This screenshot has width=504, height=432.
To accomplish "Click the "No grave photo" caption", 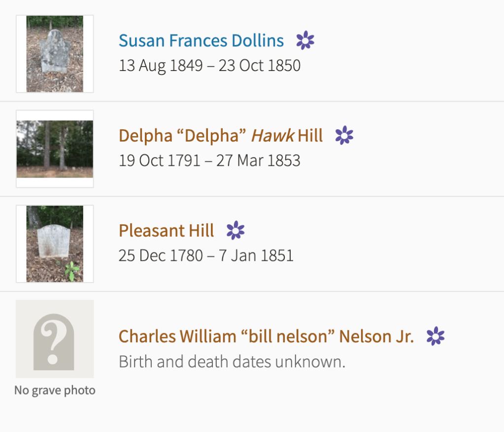I will pyautogui.click(x=55, y=391).
